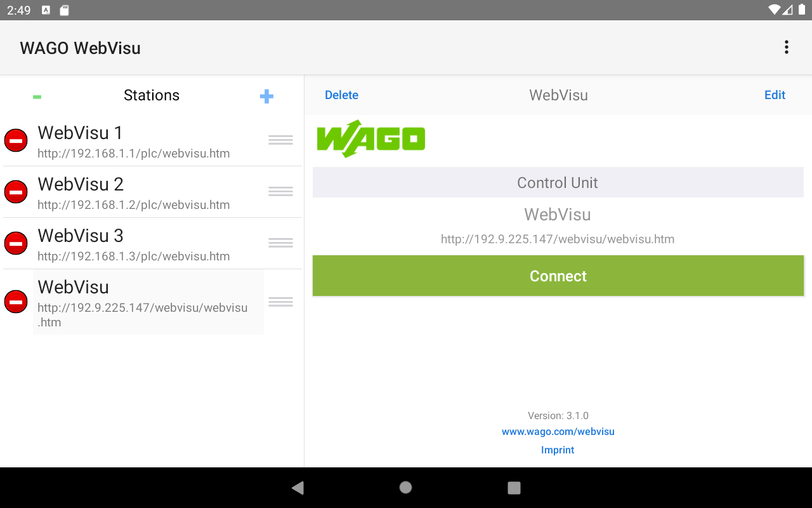Grab the reorder handle for WebVisu 3
Viewport: 812px width, 508px height.
pos(280,243)
